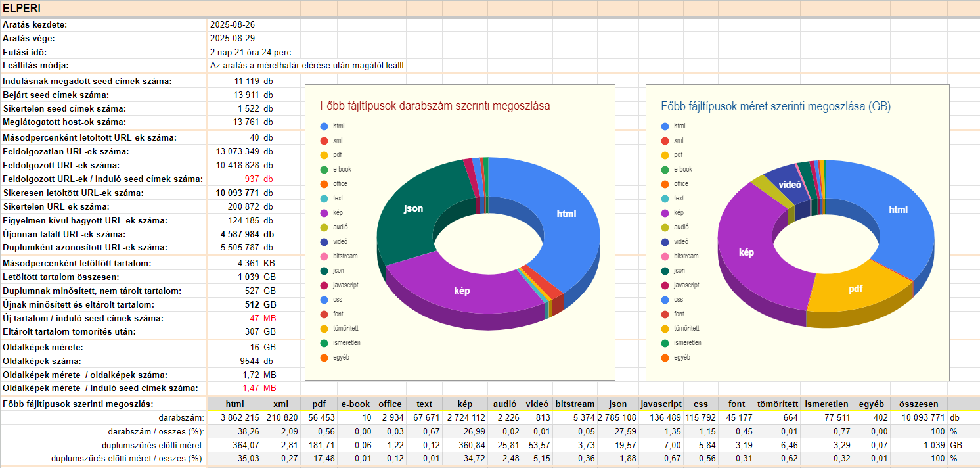Click the json slice of the darabszám donut chart
The image size is (980, 468).
(x=414, y=210)
